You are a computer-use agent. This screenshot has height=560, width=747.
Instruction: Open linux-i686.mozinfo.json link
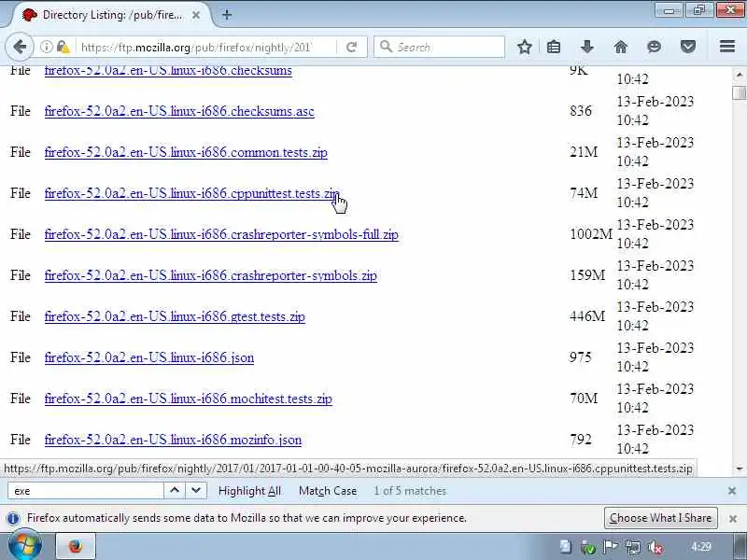[173, 440]
